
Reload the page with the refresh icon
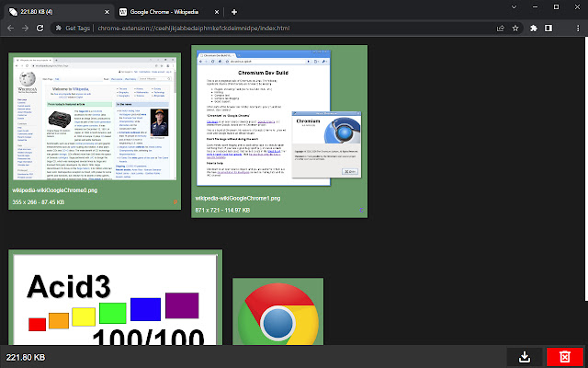40,29
